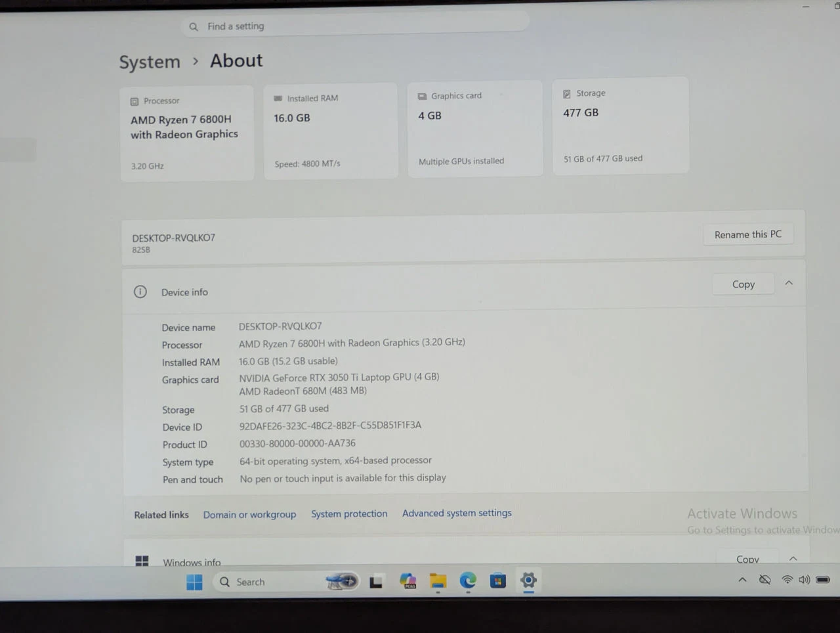Click the taskbar Search box

(285, 582)
